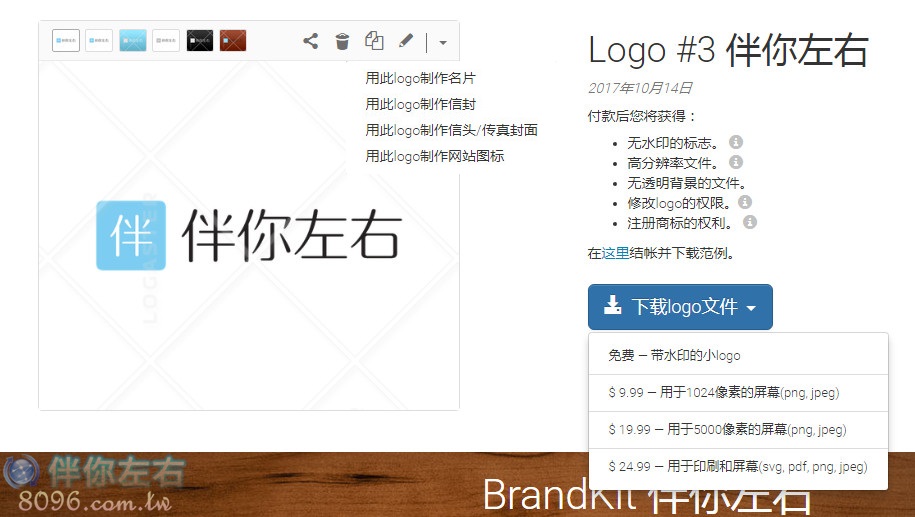Click the 付款后您将获得 text
The height and width of the screenshot is (517, 915).
(x=642, y=116)
